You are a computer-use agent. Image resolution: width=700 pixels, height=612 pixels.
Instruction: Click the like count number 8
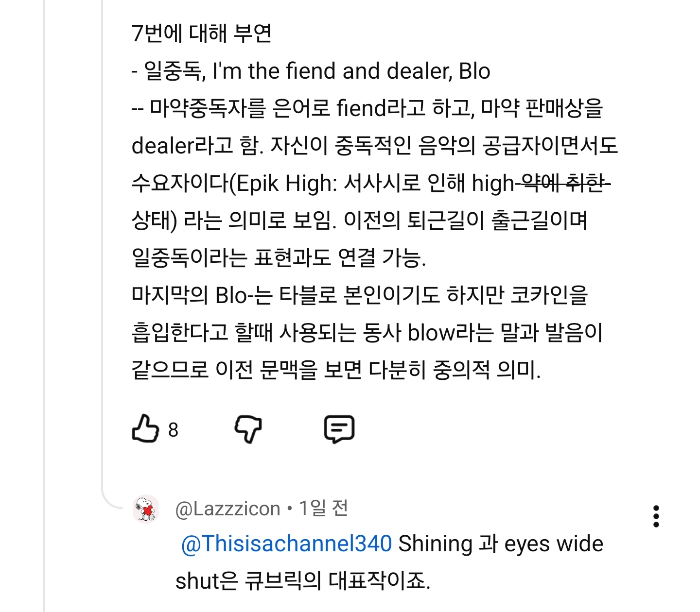tap(174, 430)
